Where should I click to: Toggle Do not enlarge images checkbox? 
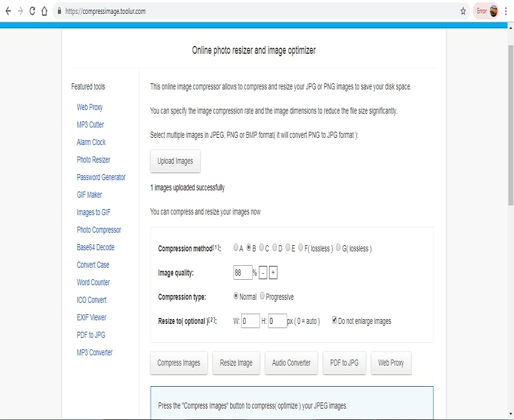335,321
